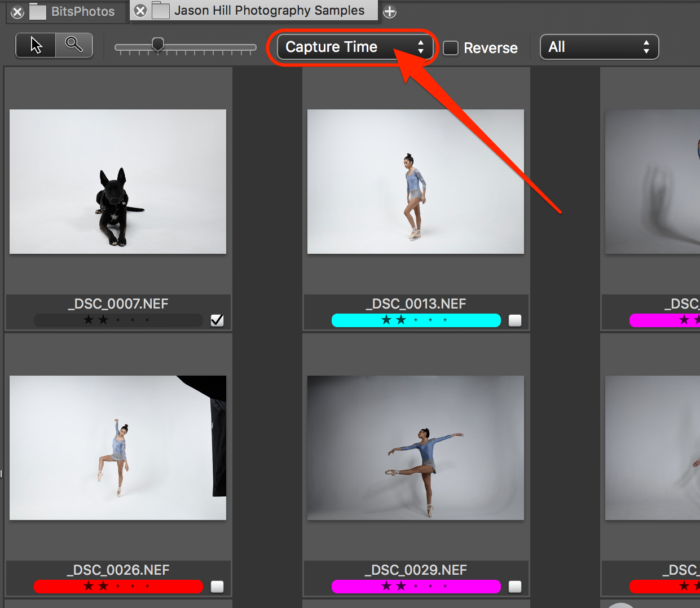Select the arrow pointer tool
This screenshot has height=608, width=700.
tap(36, 45)
